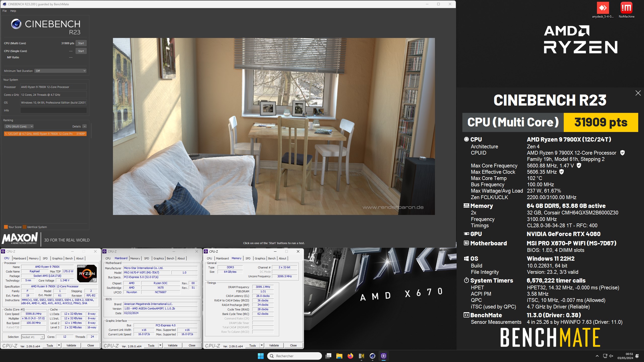
Task: Click the orange Your Score legend swatch
Action: click(x=6, y=227)
